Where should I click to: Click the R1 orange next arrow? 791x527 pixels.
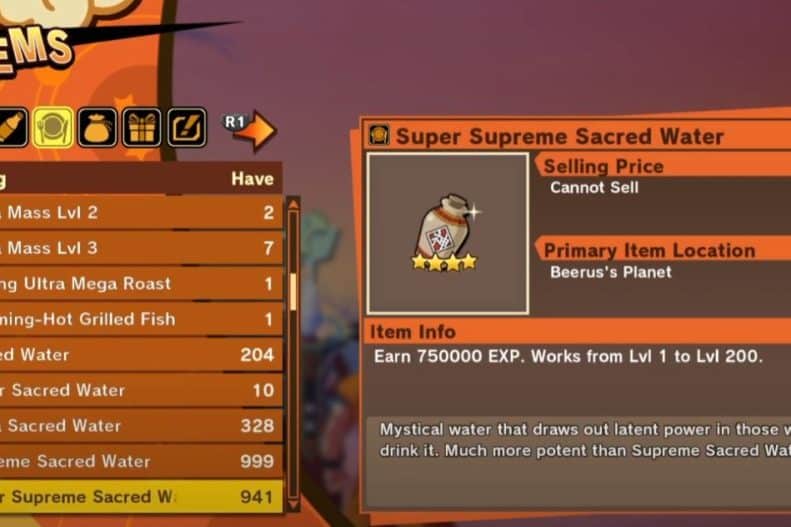pos(250,129)
